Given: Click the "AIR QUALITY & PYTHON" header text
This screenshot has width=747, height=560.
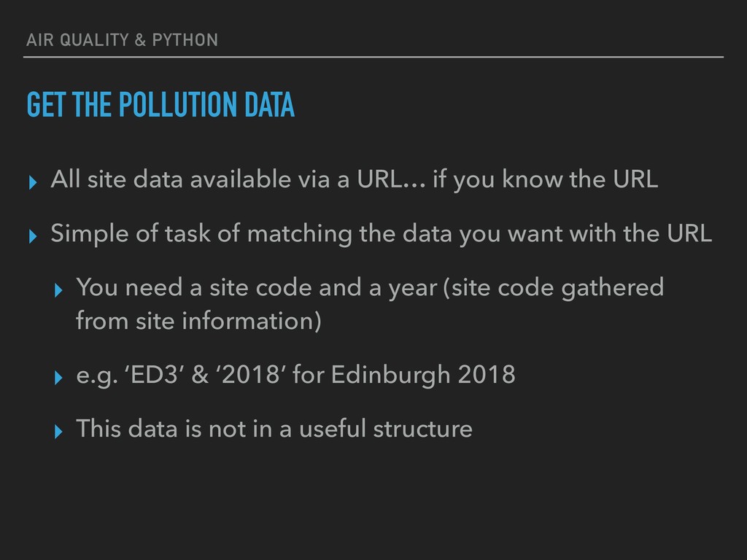Looking at the screenshot, I should (122, 40).
